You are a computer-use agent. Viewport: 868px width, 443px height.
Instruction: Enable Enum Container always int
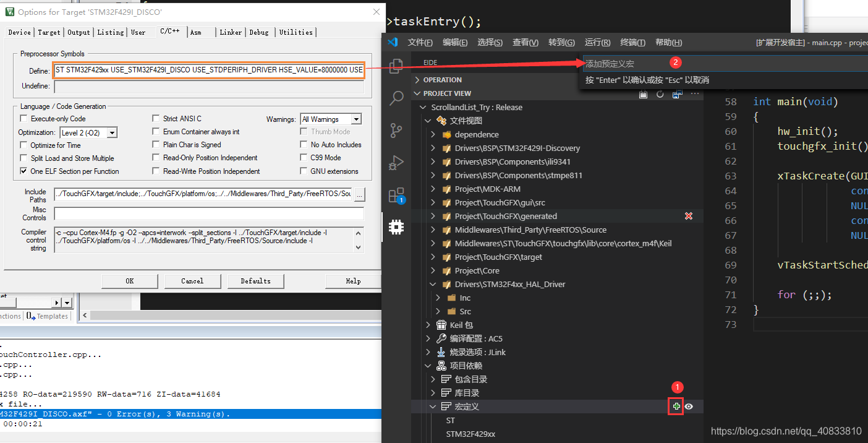pos(156,132)
